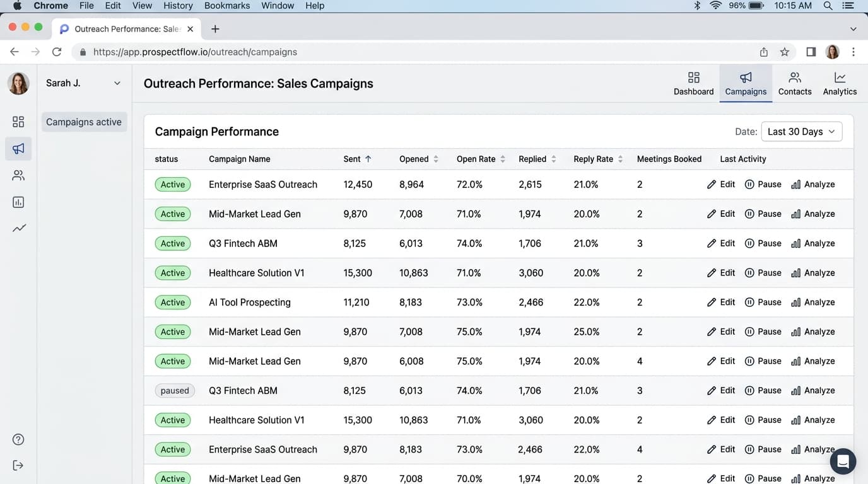Click the help question mark icon
This screenshot has height=484, width=868.
coord(18,439)
